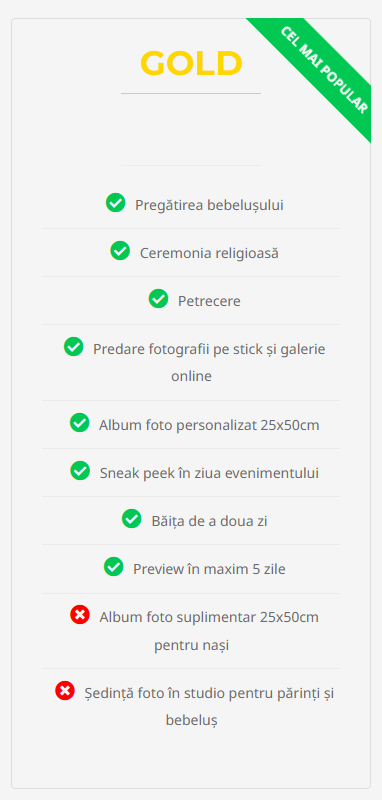Click check icon beside Băița de a doua zi

tap(132, 518)
